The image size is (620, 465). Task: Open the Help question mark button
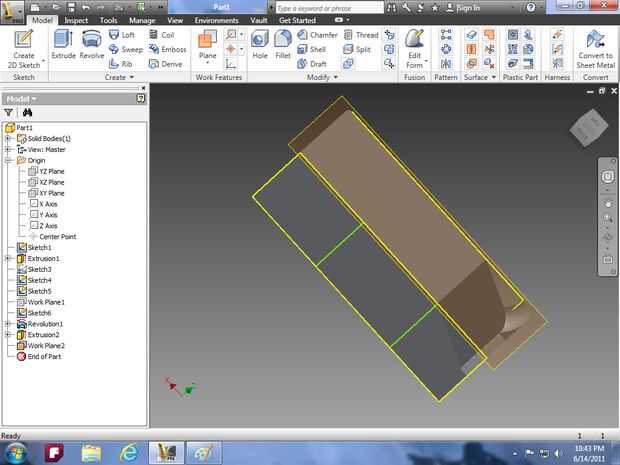click(x=531, y=7)
